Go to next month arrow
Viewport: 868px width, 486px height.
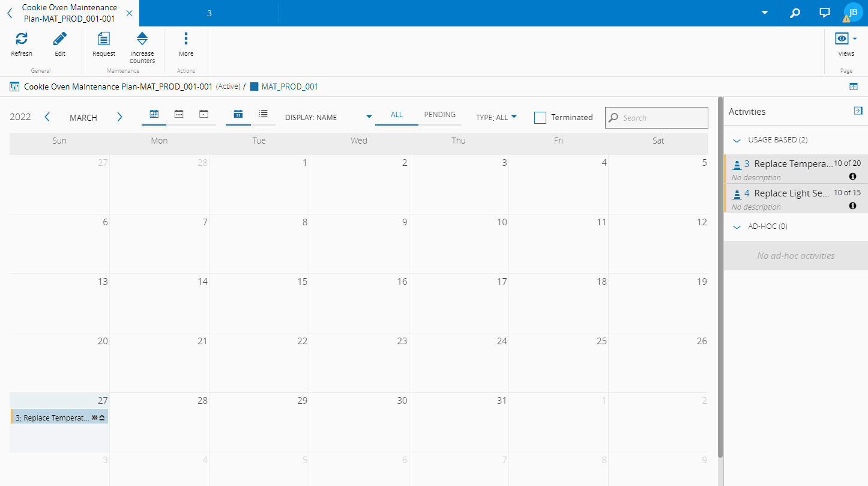(x=119, y=117)
